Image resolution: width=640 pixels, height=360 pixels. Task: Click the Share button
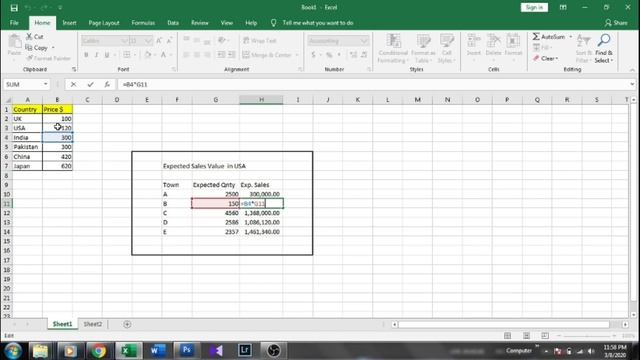616,23
